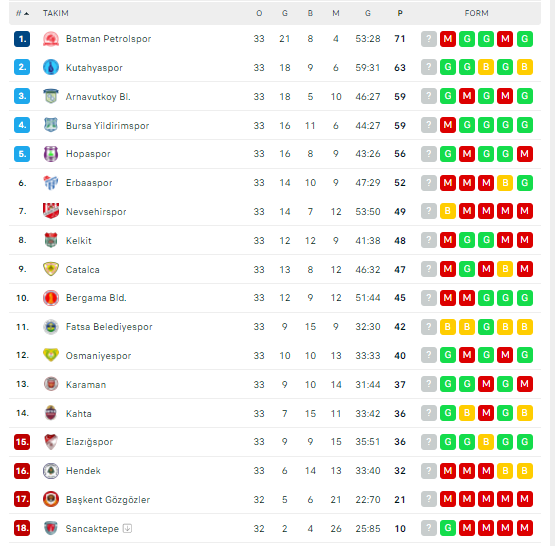Sort by the O matches played column
This screenshot has height=546, width=555.
pyautogui.click(x=259, y=13)
